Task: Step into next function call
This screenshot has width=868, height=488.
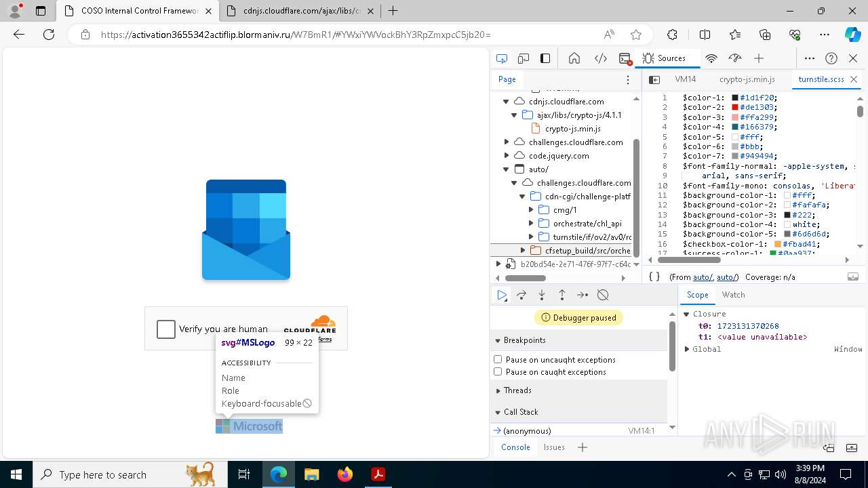Action: (x=542, y=295)
